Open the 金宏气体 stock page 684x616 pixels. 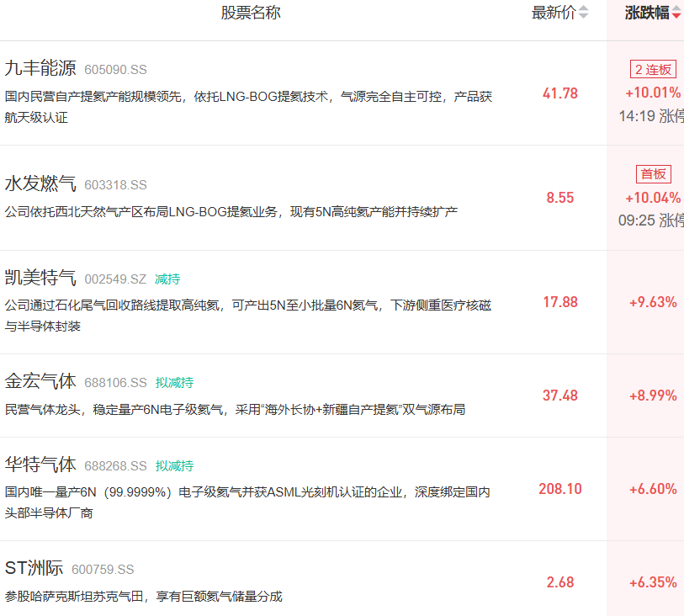point(40,381)
